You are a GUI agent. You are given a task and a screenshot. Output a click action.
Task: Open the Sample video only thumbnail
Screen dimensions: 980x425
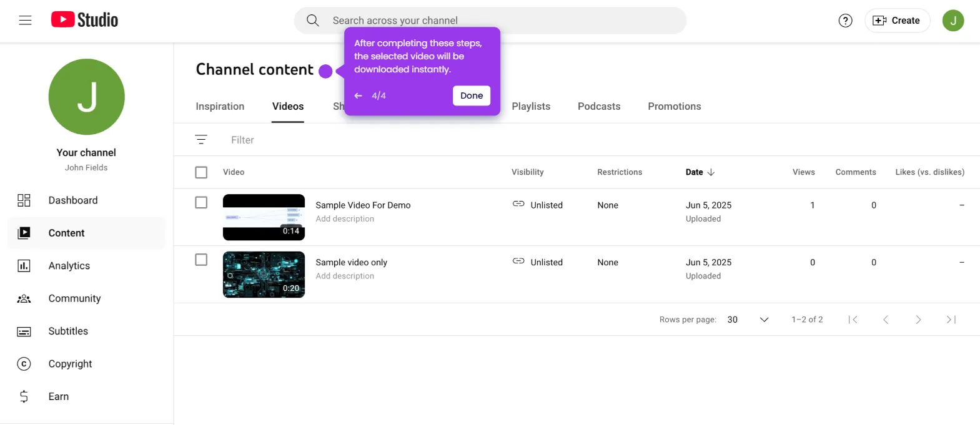(x=264, y=275)
